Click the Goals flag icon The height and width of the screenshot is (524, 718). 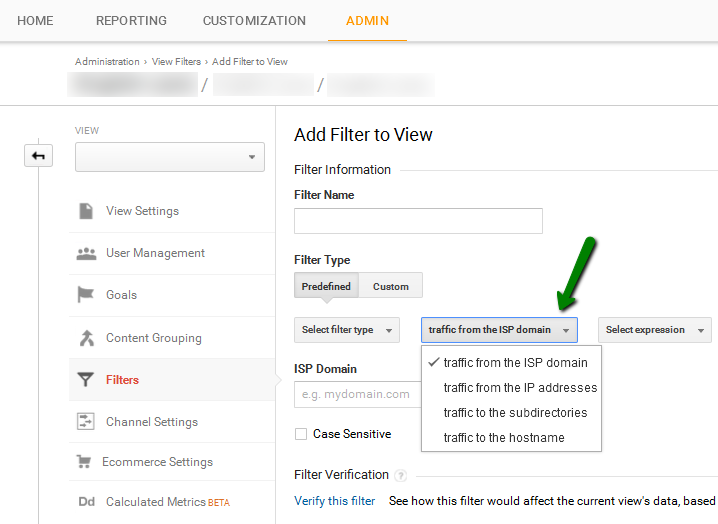(86, 295)
